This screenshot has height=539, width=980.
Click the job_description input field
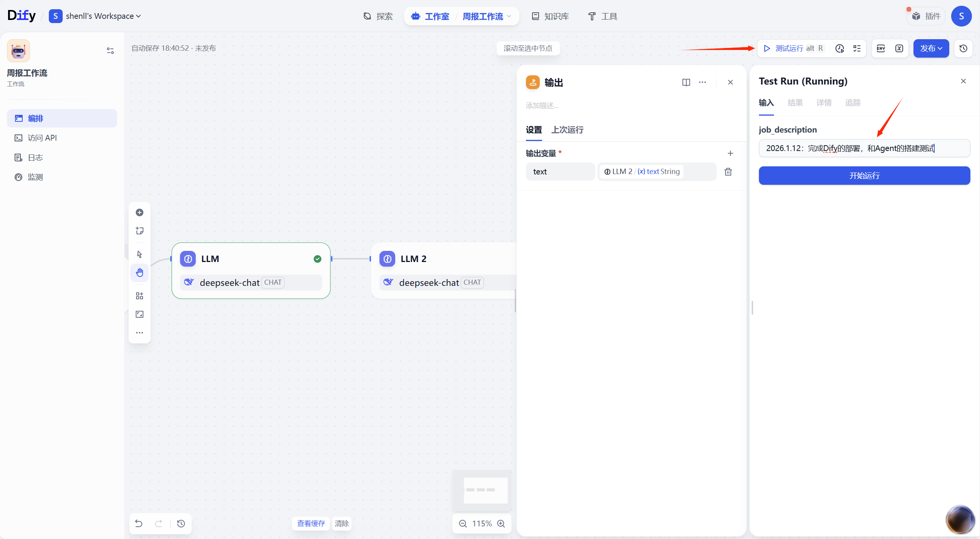tap(864, 148)
